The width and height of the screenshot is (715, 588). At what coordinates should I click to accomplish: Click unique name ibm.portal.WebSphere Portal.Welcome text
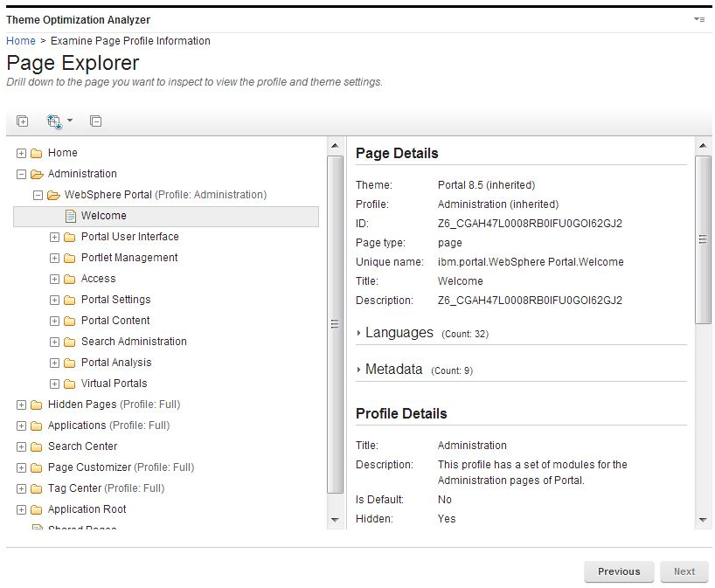tap(531, 261)
